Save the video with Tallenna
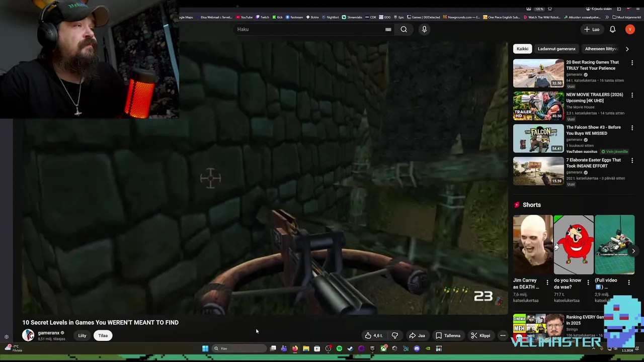The image size is (644, 362). click(x=448, y=335)
